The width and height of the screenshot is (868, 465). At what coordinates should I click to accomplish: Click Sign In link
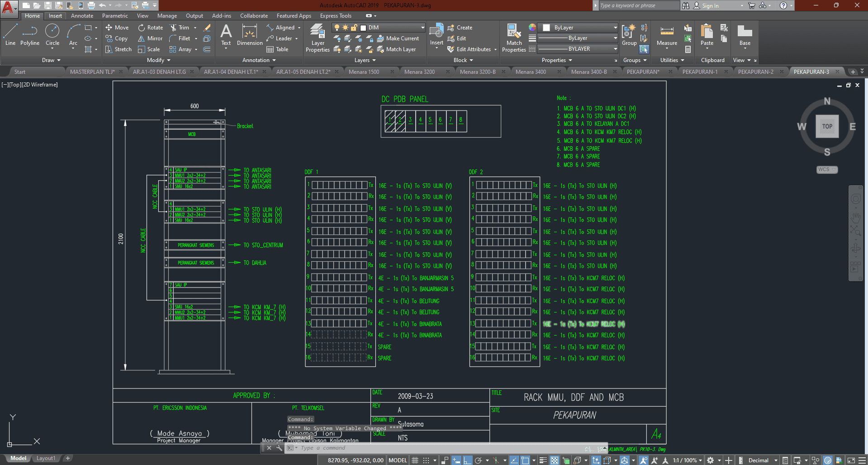coord(710,6)
